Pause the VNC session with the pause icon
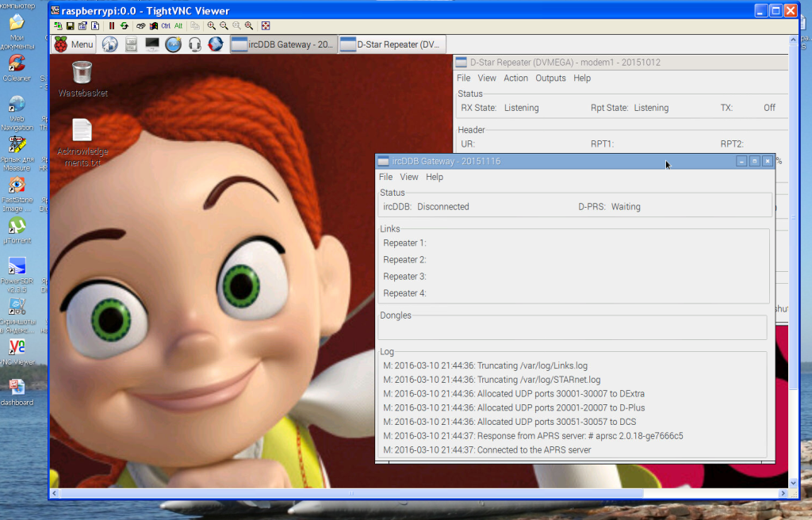This screenshot has width=812, height=520. point(112,26)
